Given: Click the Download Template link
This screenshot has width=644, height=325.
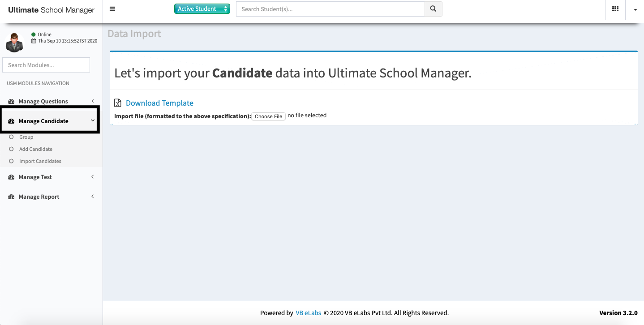Looking at the screenshot, I should [159, 103].
